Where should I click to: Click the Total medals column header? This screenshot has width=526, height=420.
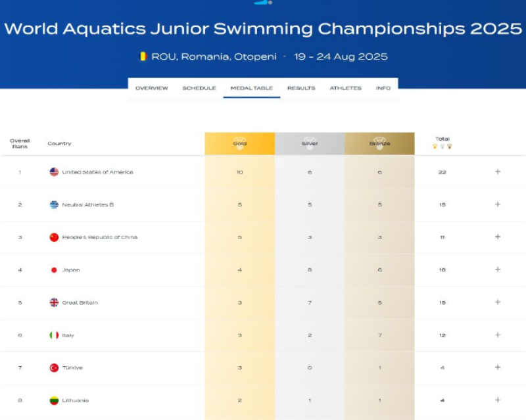tap(442, 142)
